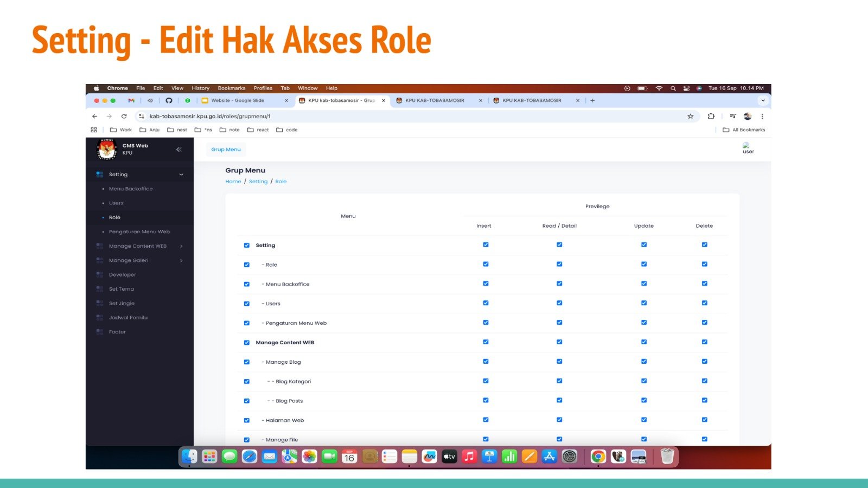Image resolution: width=868 pixels, height=488 pixels.
Task: Collapse the Setting sidebar section
Action: 181,175
